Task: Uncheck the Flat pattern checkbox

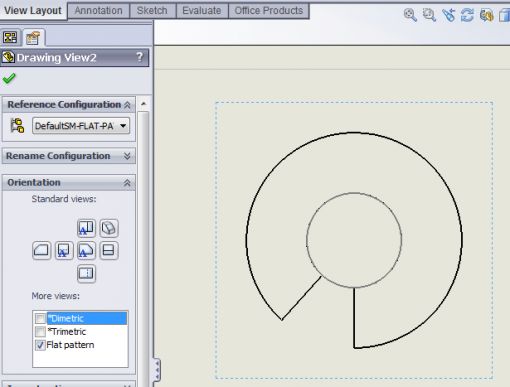Action: click(x=40, y=345)
